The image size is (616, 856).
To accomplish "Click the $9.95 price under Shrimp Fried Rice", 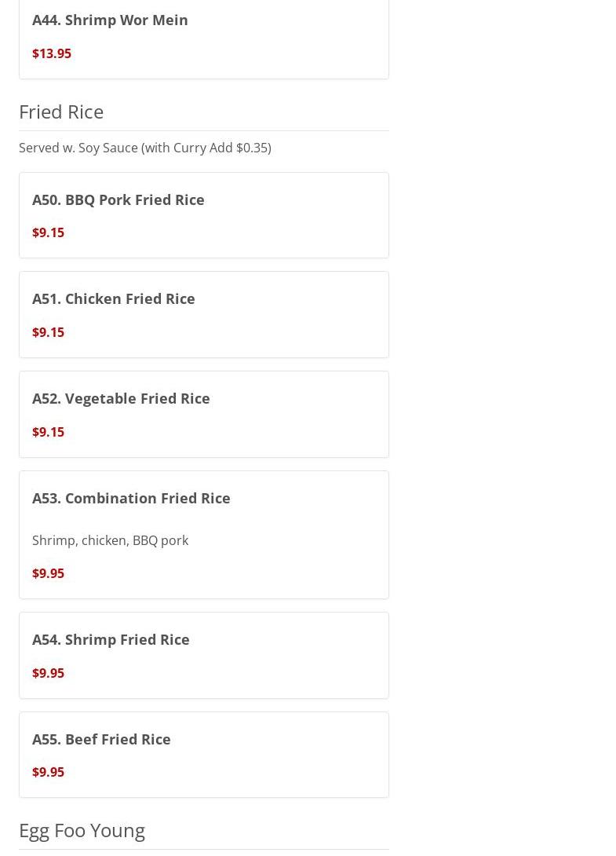I will pos(48,673).
